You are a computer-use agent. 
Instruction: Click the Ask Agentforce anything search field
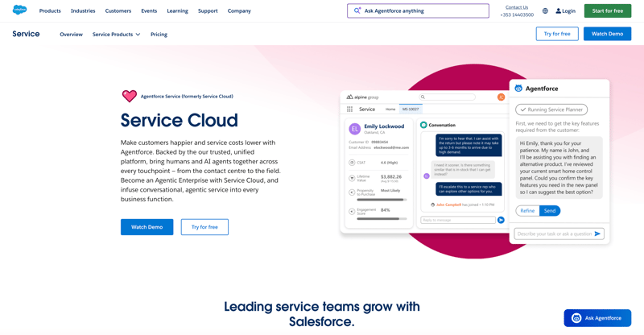pos(418,11)
